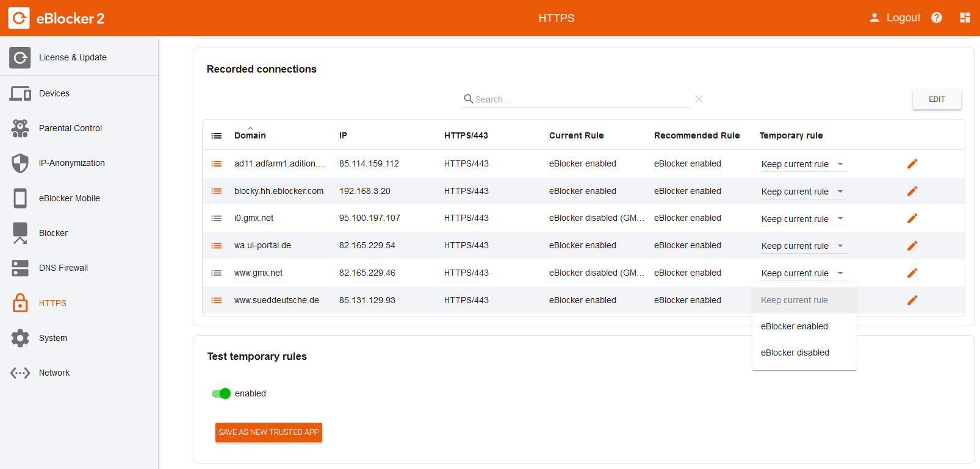Click the list icon for ad11.adfarm1.adition row
The image size is (980, 469).
click(x=217, y=163)
